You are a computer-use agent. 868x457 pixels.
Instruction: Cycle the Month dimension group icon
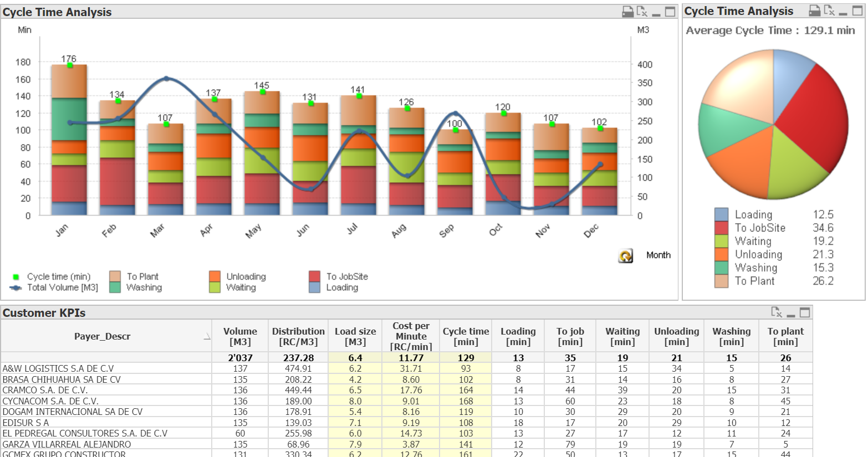pyautogui.click(x=626, y=255)
